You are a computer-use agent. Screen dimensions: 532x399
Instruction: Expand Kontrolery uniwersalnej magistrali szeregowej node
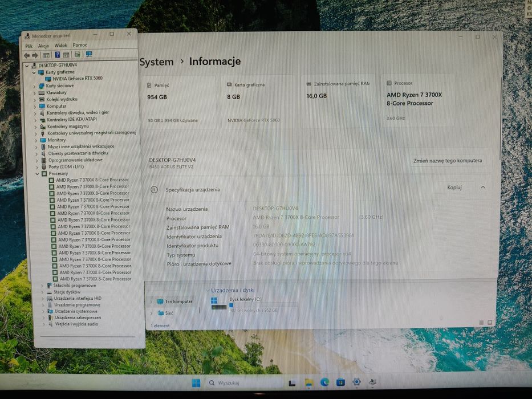[x=35, y=134]
